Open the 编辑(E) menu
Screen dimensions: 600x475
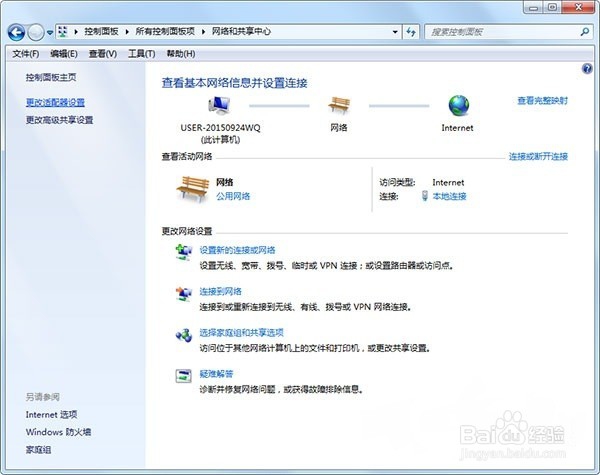coord(64,54)
